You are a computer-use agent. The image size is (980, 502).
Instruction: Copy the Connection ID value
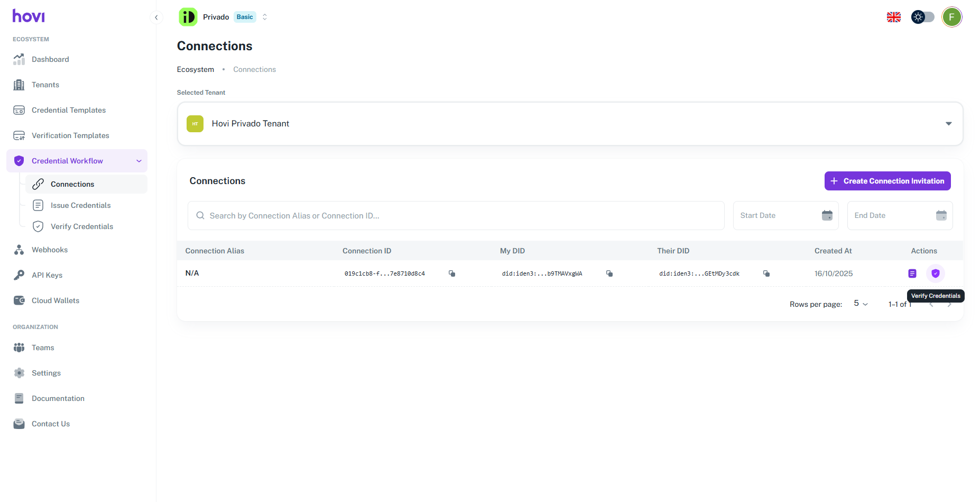(x=452, y=273)
